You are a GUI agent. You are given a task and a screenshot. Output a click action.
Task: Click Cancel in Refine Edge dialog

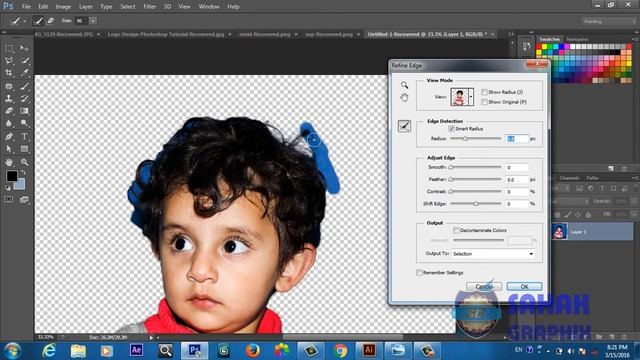(484, 287)
